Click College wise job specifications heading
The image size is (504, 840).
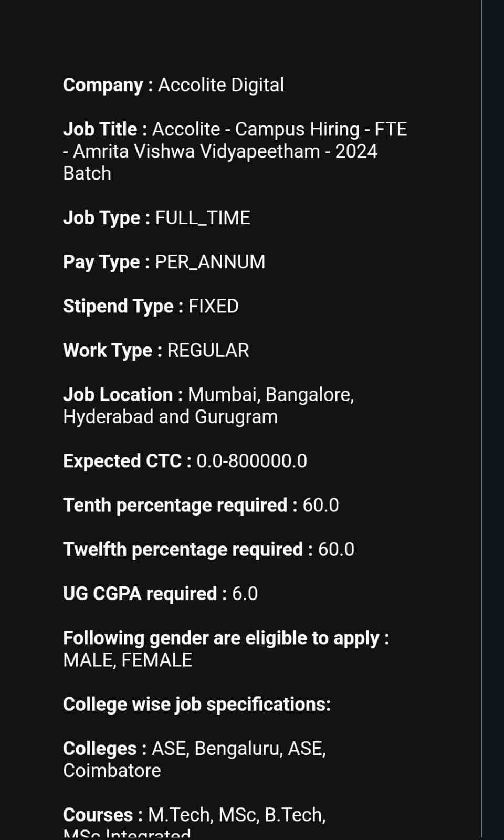pyautogui.click(x=197, y=705)
